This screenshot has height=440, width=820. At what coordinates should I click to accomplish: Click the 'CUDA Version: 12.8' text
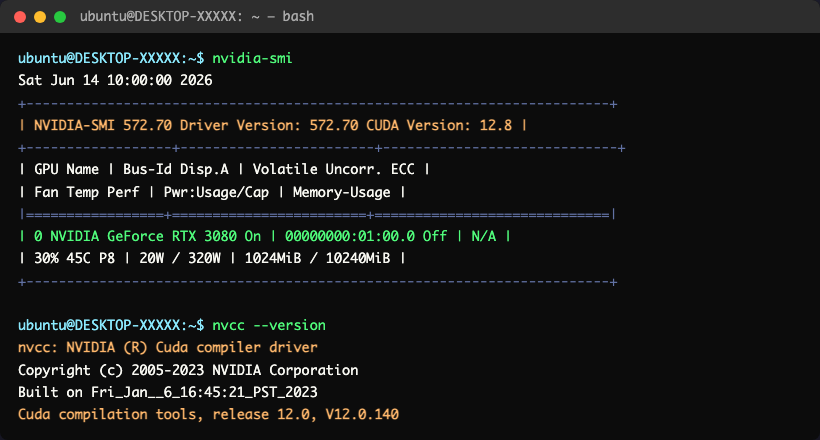click(x=439, y=126)
